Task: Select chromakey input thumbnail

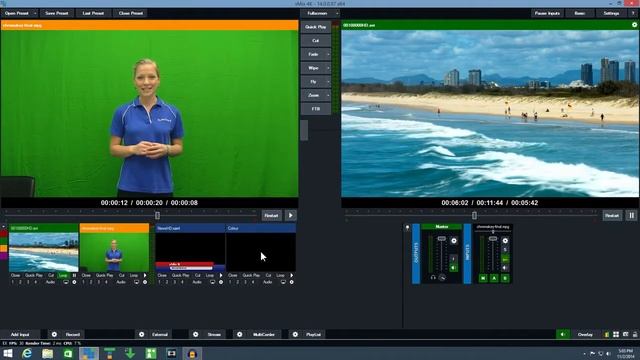Action: click(x=114, y=252)
